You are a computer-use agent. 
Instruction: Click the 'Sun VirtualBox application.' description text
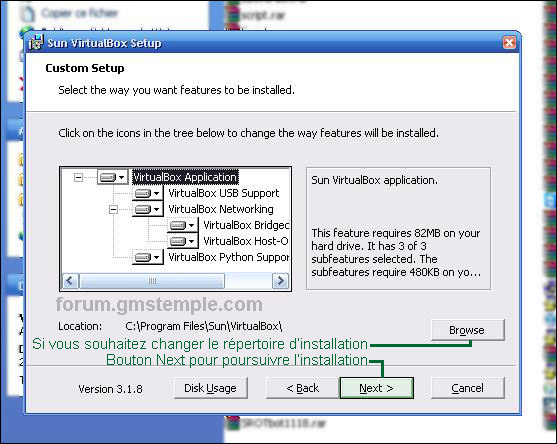374,180
